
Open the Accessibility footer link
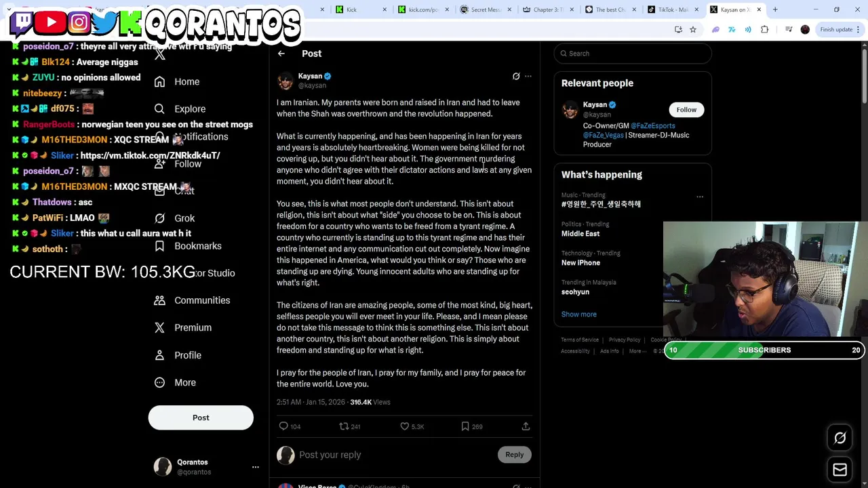[x=575, y=351]
